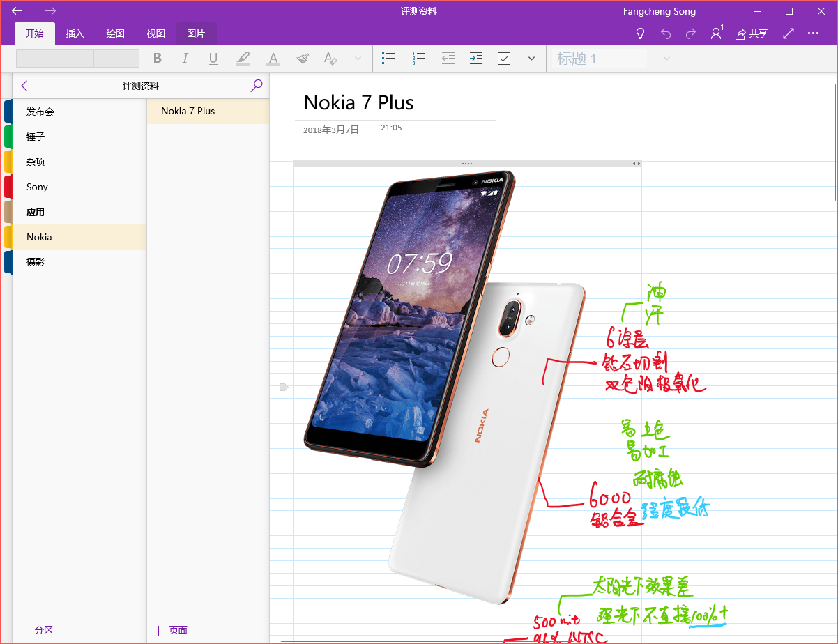Enter full screen mode via expand arrows
This screenshot has height=644, width=838.
[x=789, y=33]
